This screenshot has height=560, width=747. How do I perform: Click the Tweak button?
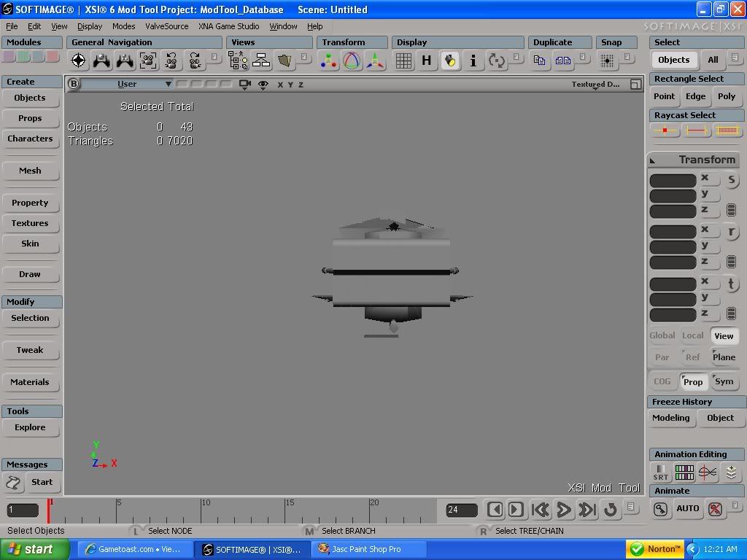[30, 350]
